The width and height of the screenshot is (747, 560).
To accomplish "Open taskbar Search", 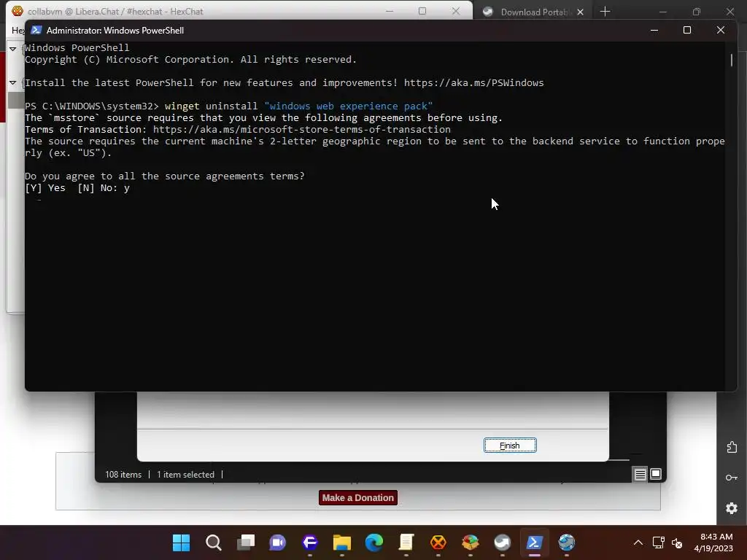I will point(214,542).
